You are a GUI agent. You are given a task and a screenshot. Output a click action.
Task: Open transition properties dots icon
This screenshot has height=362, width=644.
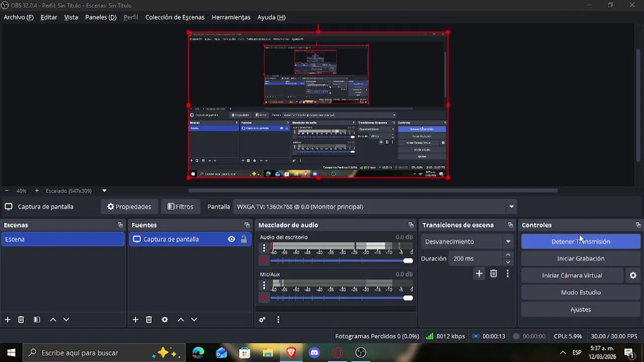click(508, 274)
